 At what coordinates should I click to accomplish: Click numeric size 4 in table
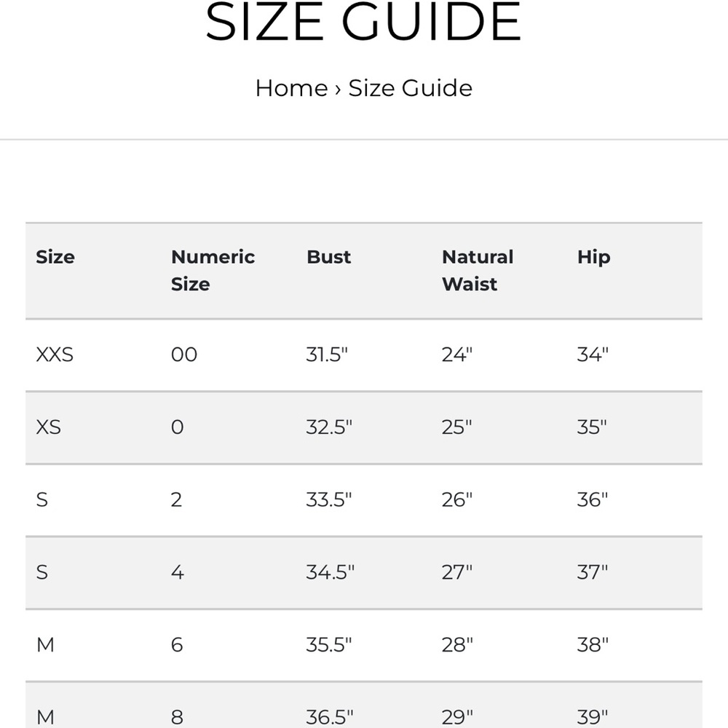click(178, 572)
